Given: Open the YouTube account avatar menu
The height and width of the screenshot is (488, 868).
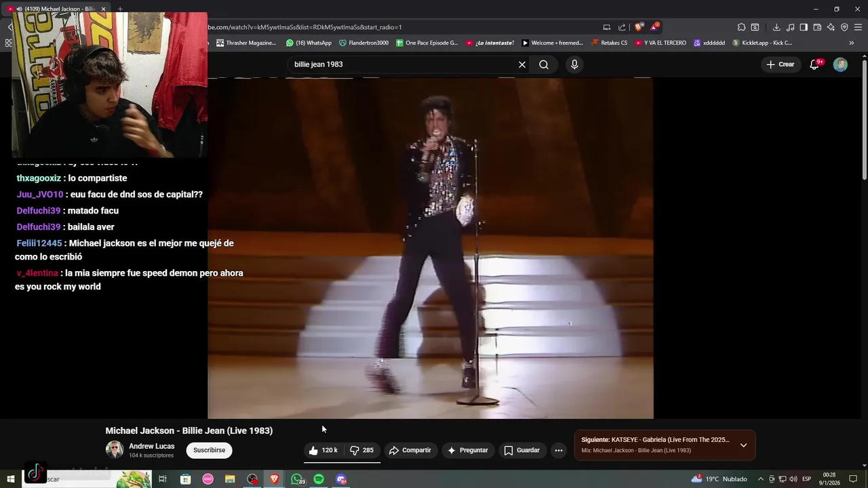Looking at the screenshot, I should [840, 64].
